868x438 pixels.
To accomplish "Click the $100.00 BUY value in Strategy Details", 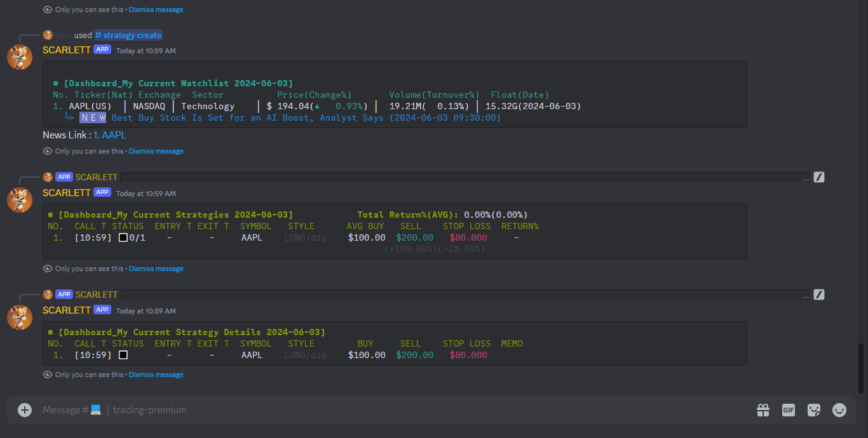I will 367,355.
